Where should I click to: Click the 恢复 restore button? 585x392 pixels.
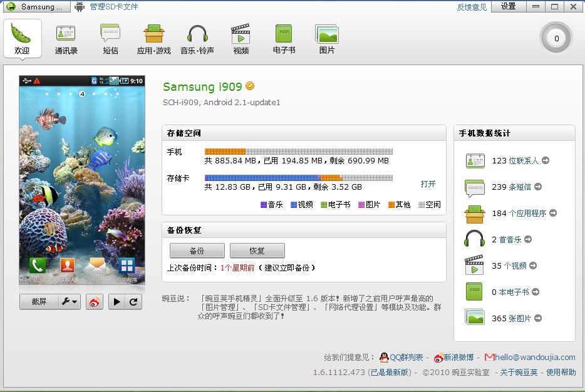pyautogui.click(x=257, y=250)
